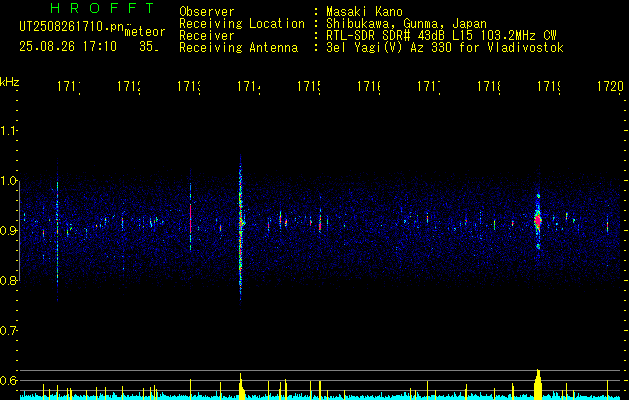629x400 pixels.
Task: Click the Receiver label
Action: [x=207, y=36]
